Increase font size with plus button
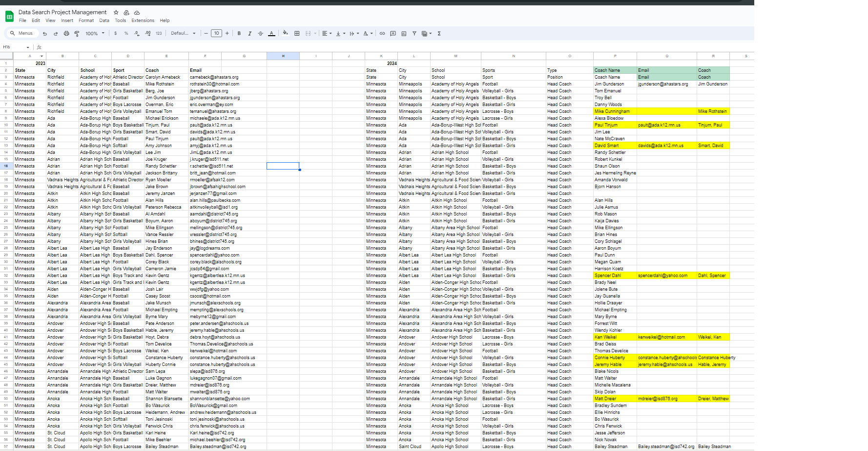The image size is (868, 451). tap(227, 34)
